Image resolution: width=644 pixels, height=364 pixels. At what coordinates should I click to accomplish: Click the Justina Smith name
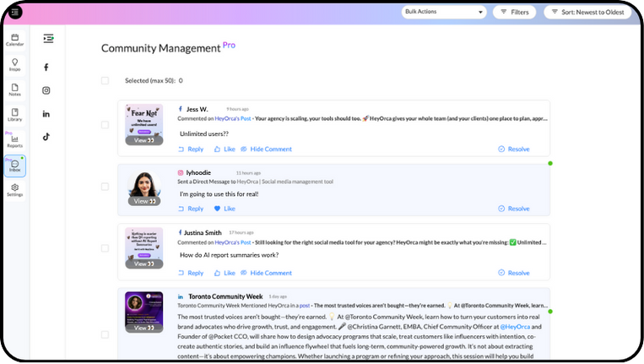coord(203,232)
